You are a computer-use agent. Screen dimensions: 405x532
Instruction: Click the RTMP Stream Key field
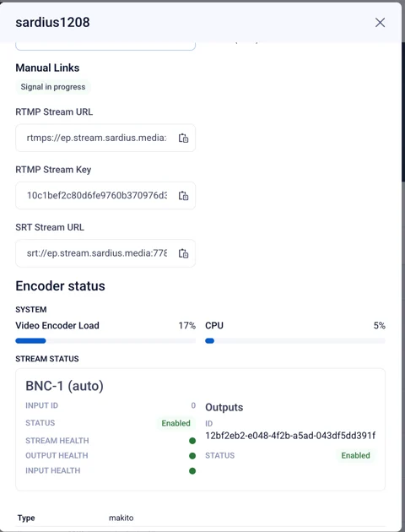click(105, 195)
